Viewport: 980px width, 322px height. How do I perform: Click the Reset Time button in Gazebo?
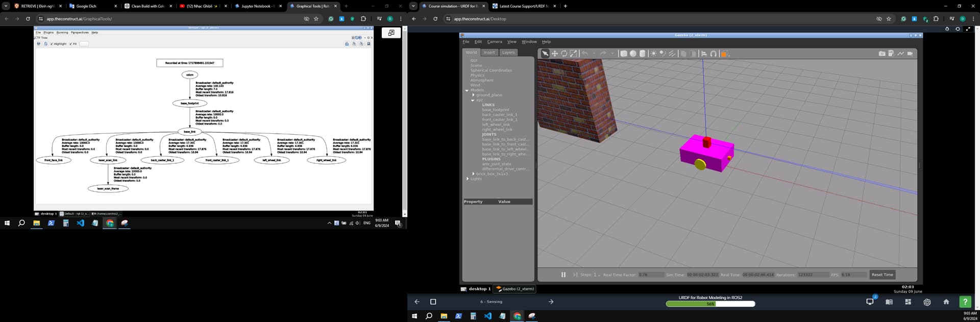[x=882, y=275]
